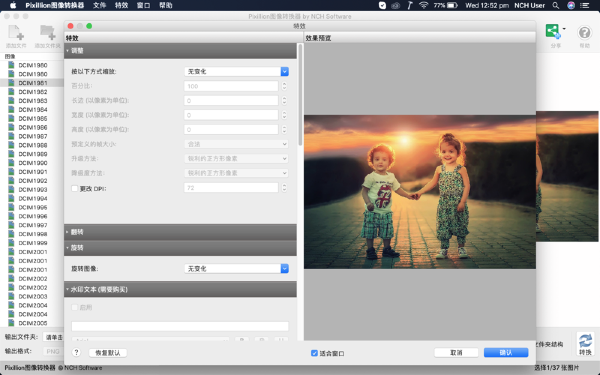Collapse the 旋转 rotate section header
The image size is (600, 375).
(180, 248)
